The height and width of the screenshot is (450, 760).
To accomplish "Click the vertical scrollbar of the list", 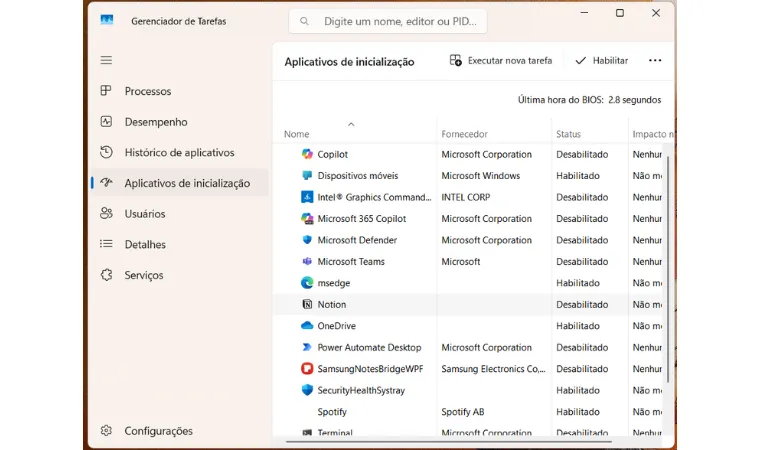I will (668, 269).
